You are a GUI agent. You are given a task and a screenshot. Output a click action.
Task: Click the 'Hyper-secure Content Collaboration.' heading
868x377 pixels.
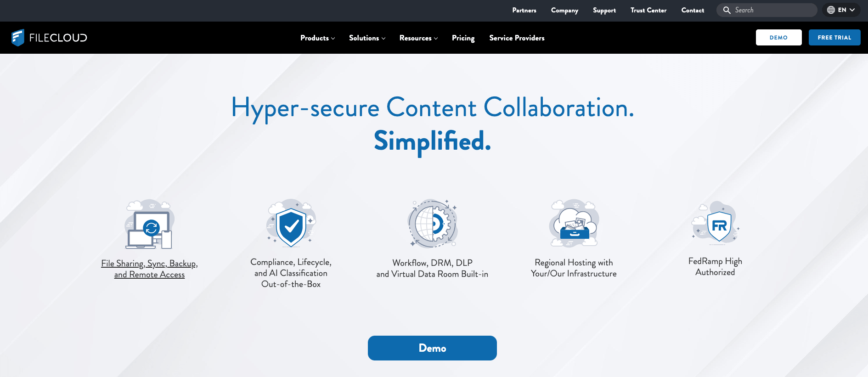(433, 108)
